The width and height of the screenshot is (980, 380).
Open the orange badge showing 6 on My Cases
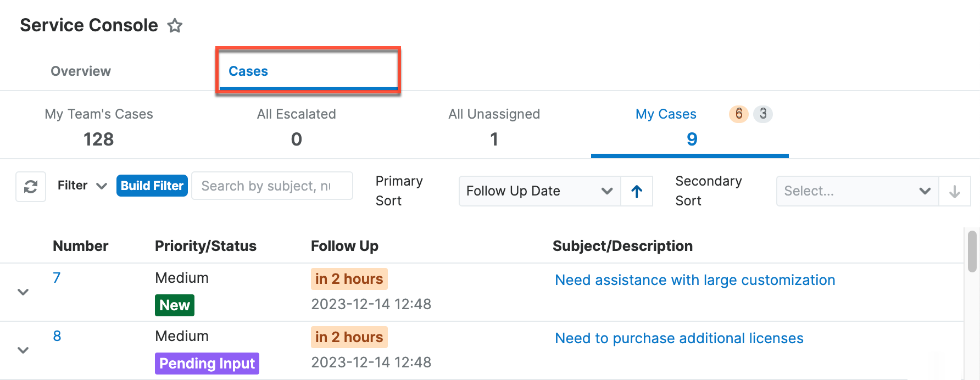(738, 114)
